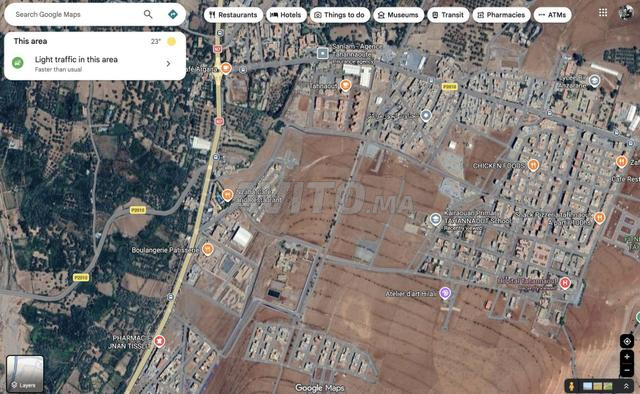Expand the light traffic details chevron
Viewport: 640px width, 394px height.
pos(168,64)
